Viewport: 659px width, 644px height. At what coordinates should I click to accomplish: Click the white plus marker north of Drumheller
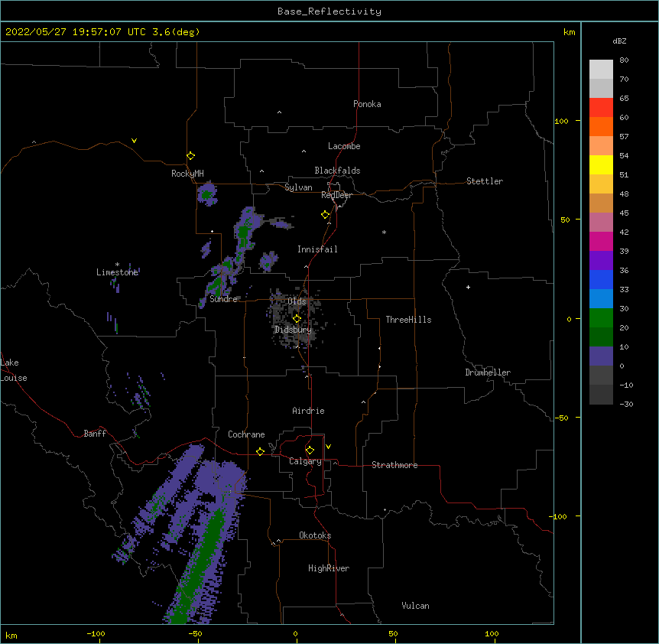[x=468, y=287]
